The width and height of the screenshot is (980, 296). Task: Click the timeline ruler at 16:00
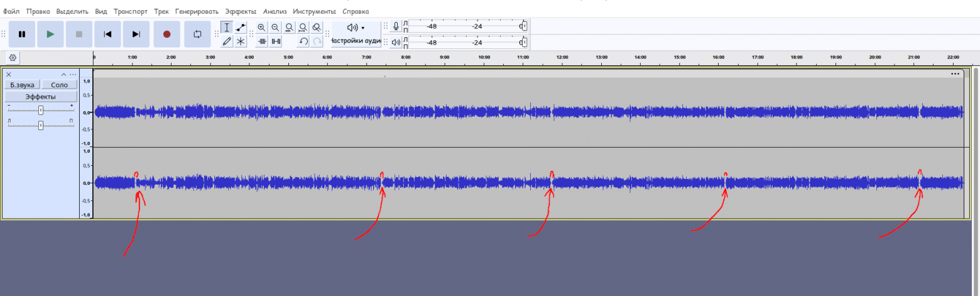719,57
